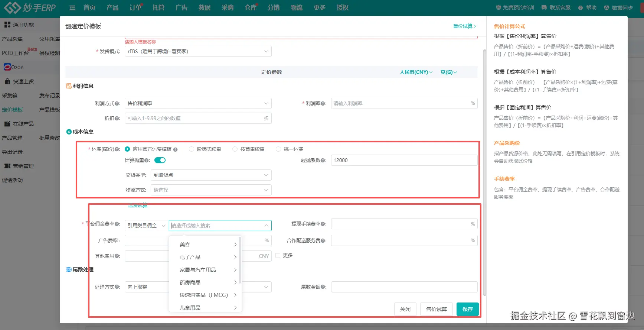Open 售价试算 link in header

point(464,26)
